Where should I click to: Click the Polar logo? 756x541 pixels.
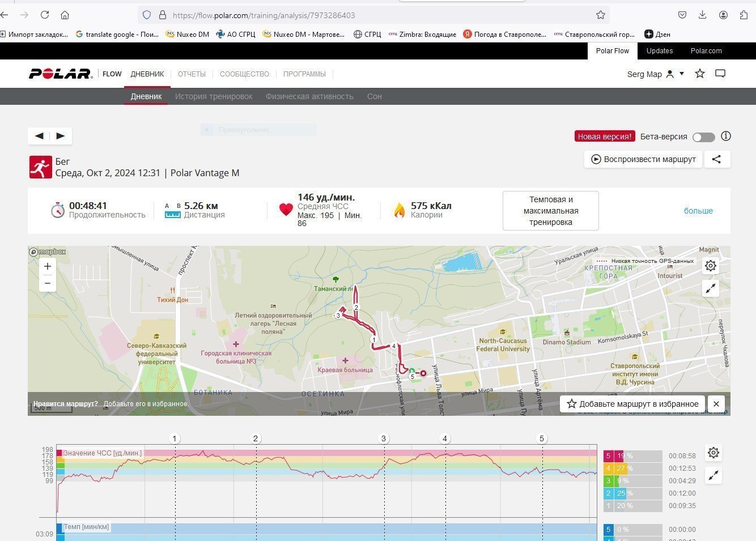coord(61,74)
